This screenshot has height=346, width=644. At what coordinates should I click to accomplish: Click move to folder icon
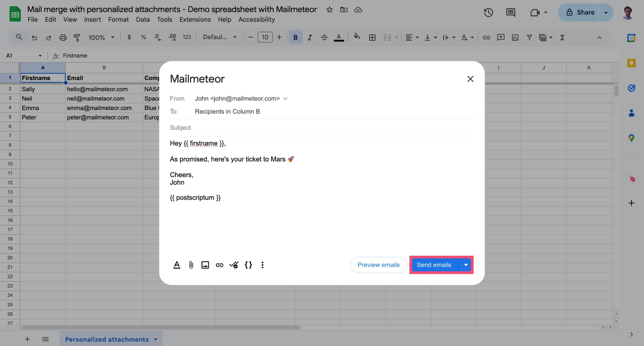344,10
